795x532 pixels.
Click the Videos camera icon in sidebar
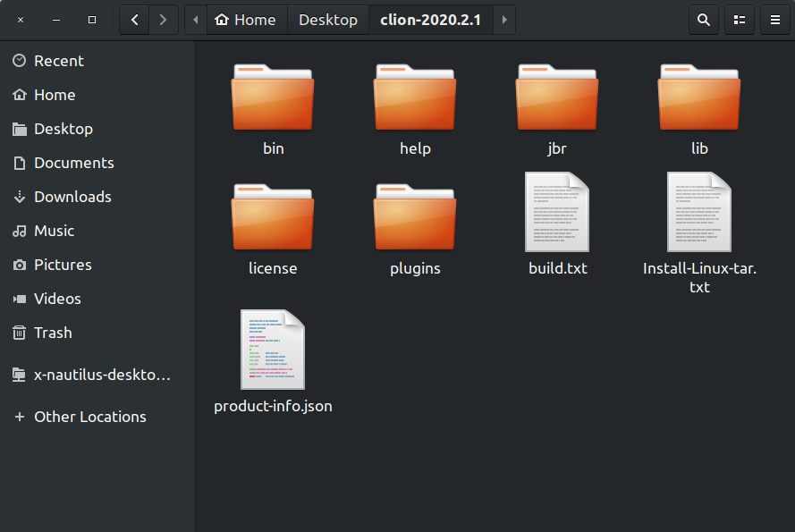(x=20, y=299)
